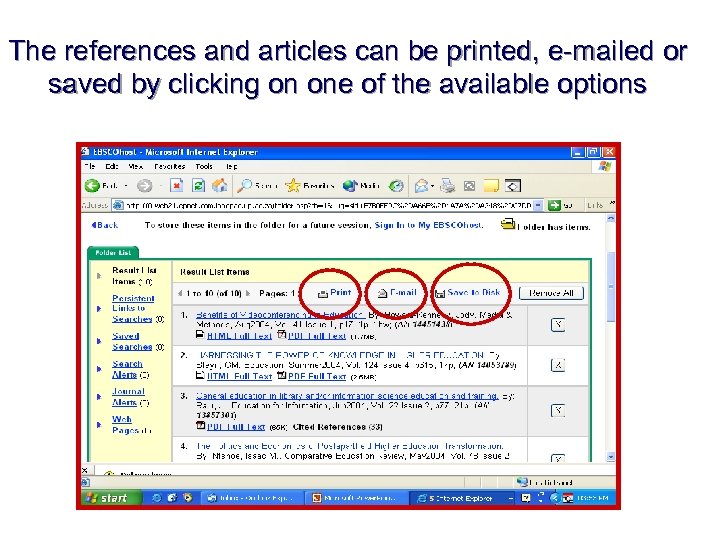Click the grey IE Forward arrow button

145,186
